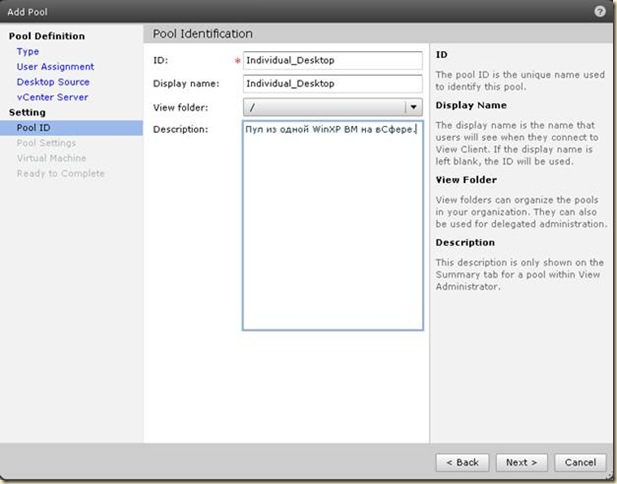Click inside the Description text area
Screen dimensions: 617x484
click(333, 226)
